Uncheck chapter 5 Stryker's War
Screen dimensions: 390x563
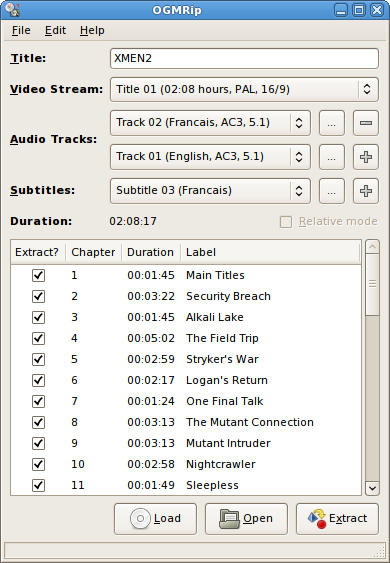tap(38, 359)
